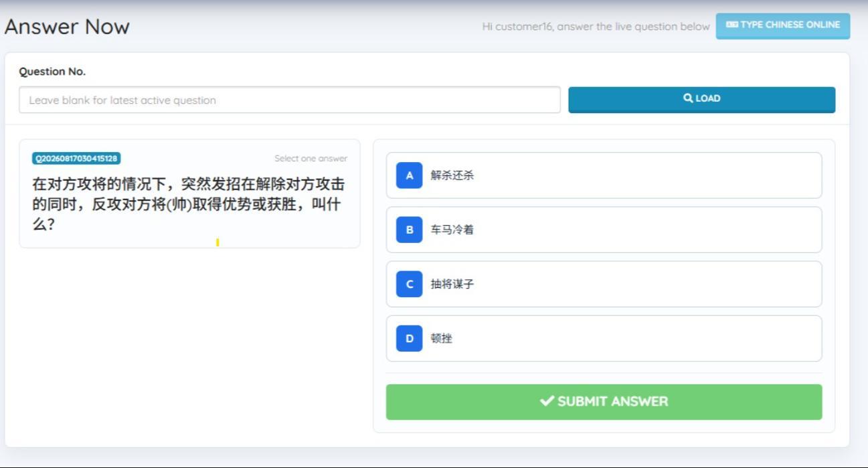Submit the selected answer
868x468 pixels.
(x=604, y=402)
